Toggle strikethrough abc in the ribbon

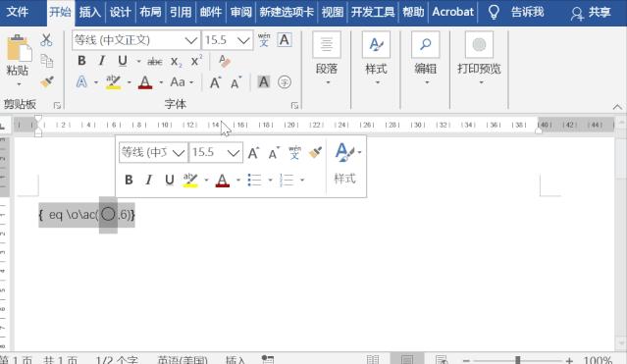(x=155, y=61)
